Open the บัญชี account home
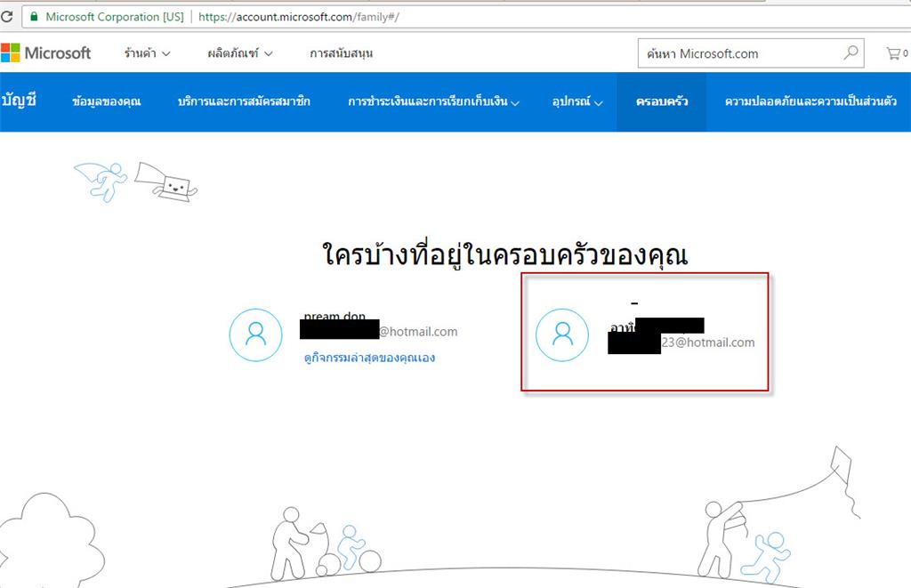Image resolution: width=911 pixels, height=588 pixels. (19, 101)
